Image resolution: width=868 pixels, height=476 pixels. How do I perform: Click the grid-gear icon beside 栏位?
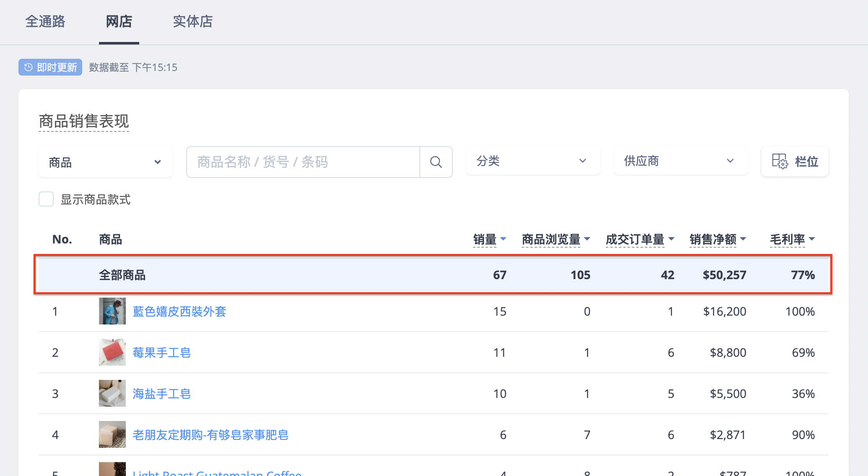point(780,161)
